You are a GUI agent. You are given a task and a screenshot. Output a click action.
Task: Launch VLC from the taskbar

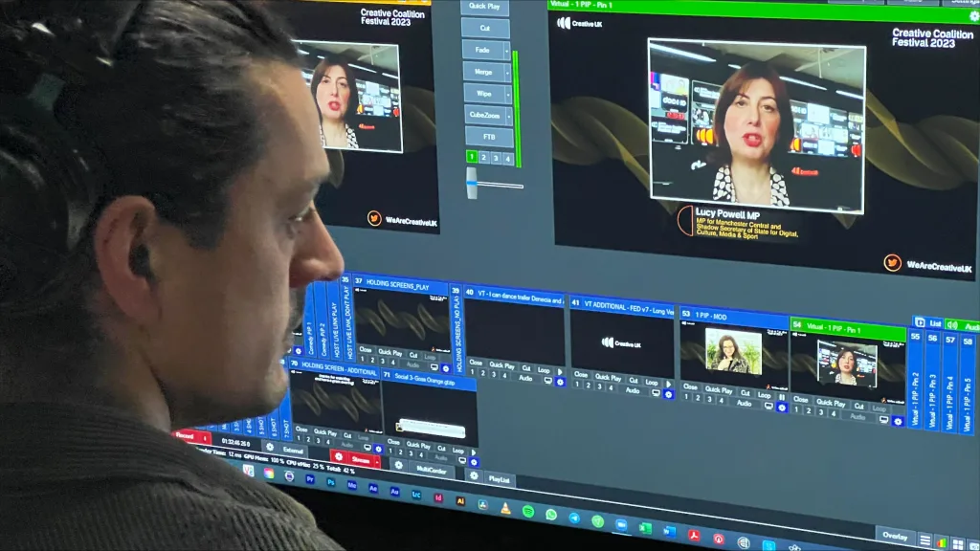[505, 508]
